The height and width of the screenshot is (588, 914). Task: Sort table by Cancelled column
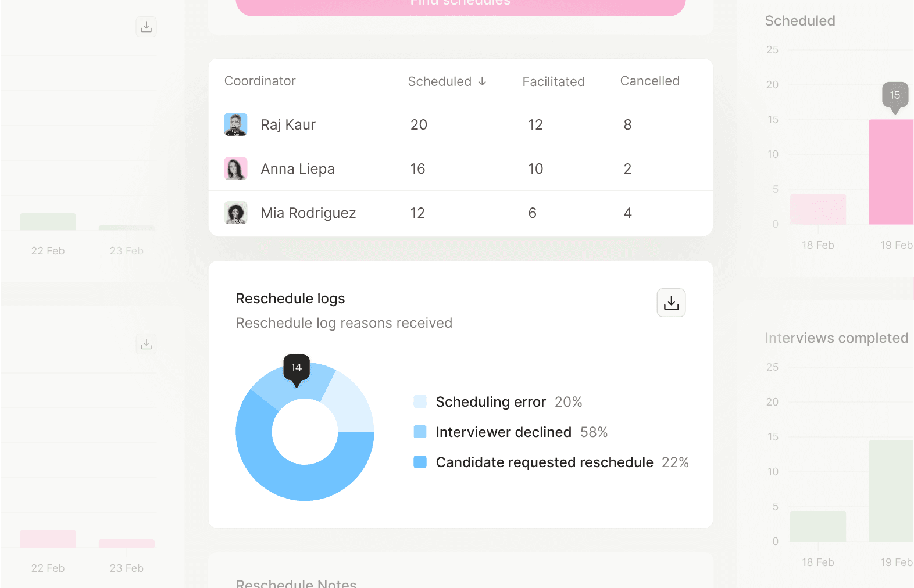(649, 81)
